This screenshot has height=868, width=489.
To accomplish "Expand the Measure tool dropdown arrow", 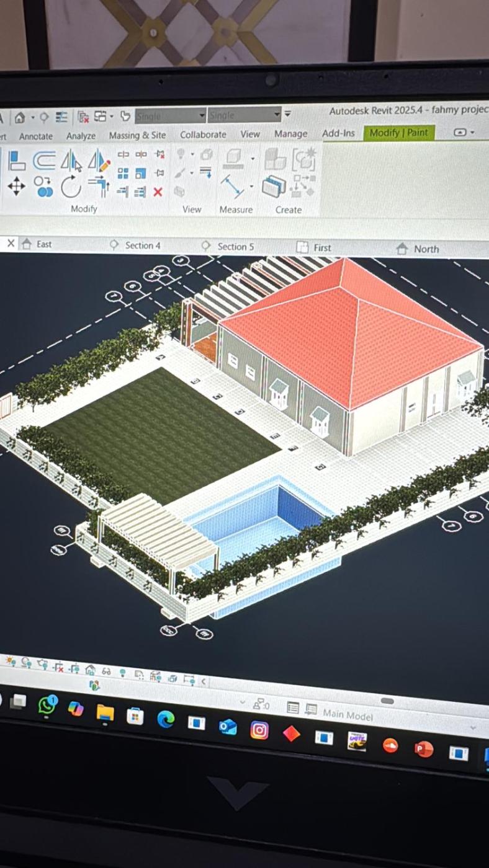I will point(251,186).
